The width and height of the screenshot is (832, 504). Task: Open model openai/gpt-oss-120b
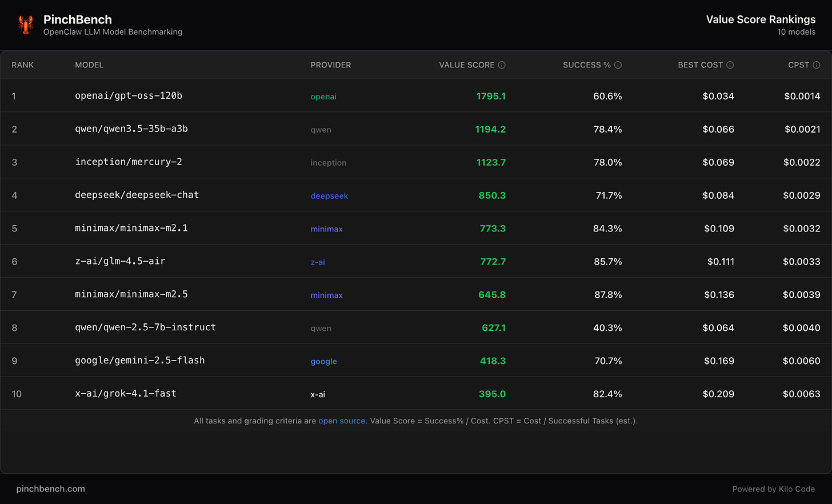point(129,96)
